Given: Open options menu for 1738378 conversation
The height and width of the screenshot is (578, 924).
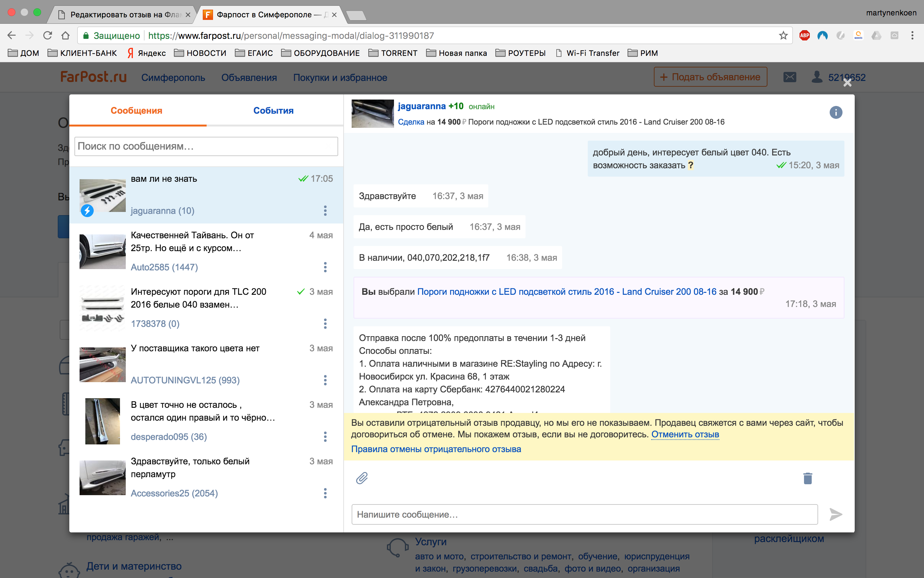Looking at the screenshot, I should coord(325,324).
